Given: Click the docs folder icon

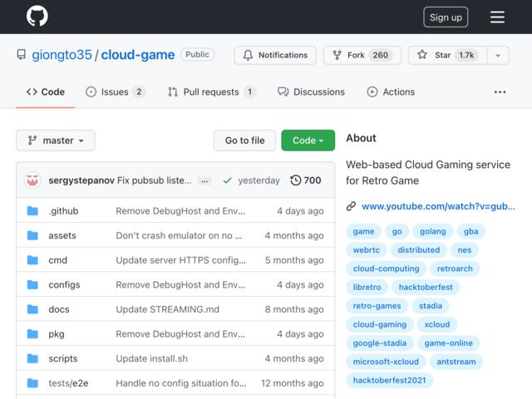Looking at the screenshot, I should [x=32, y=309].
